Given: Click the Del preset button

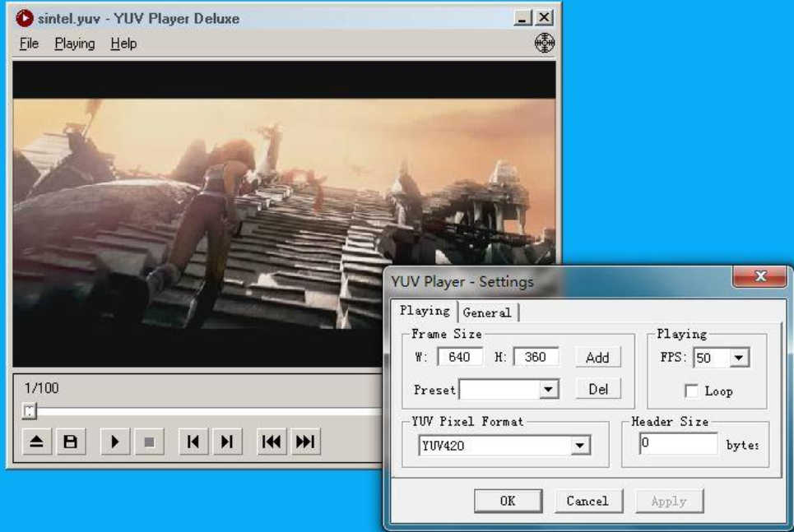Looking at the screenshot, I should [597, 389].
